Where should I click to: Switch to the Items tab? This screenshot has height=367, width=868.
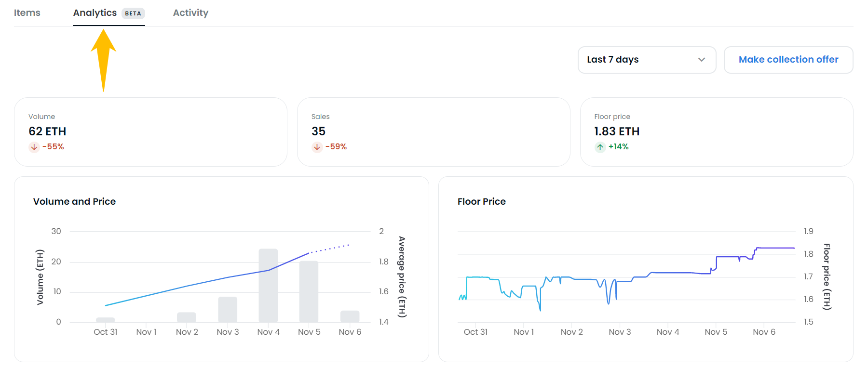pyautogui.click(x=27, y=13)
